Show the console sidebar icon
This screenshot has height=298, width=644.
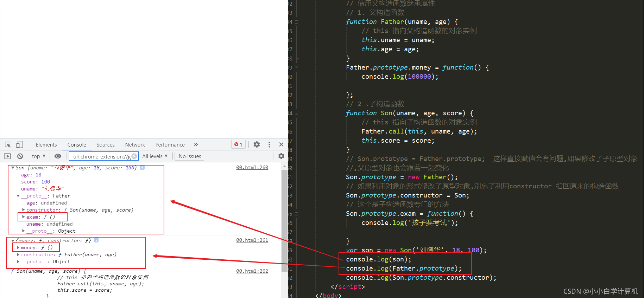coord(7,156)
